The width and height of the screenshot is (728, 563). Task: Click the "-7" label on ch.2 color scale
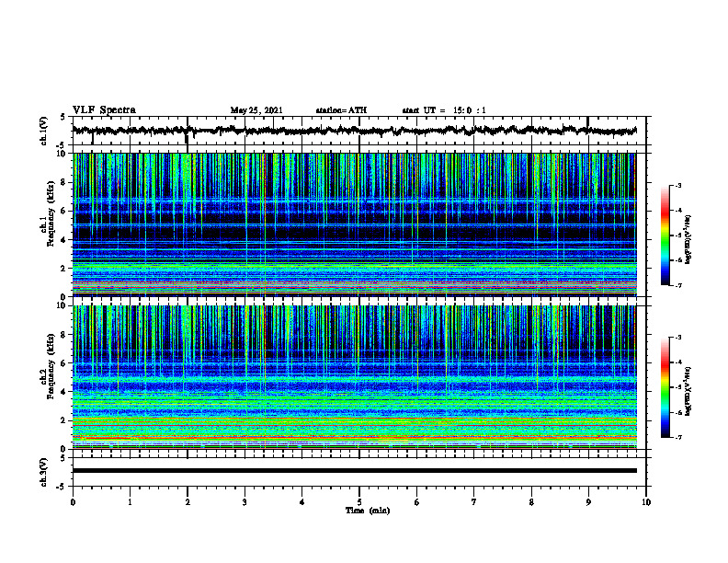click(x=678, y=437)
